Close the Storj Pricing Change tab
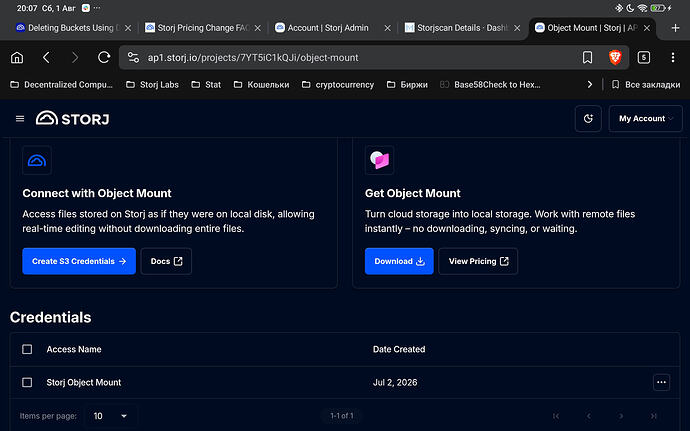 coord(257,28)
